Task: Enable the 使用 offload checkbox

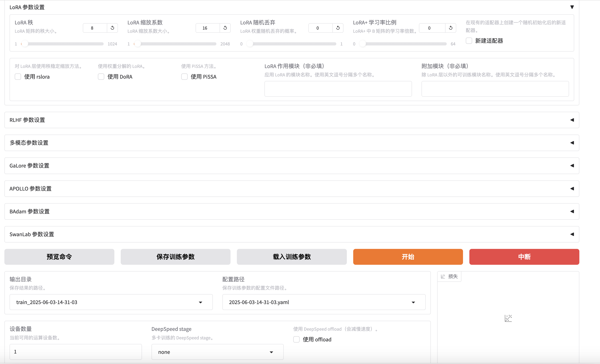Action: 296,339
